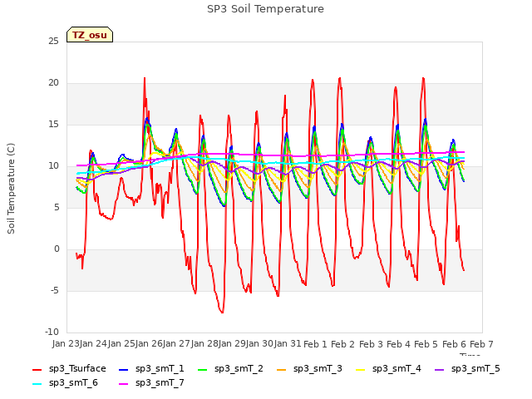Click the sp3_smT_4 legend label
This screenshot has width=532, height=399.
click(397, 368)
